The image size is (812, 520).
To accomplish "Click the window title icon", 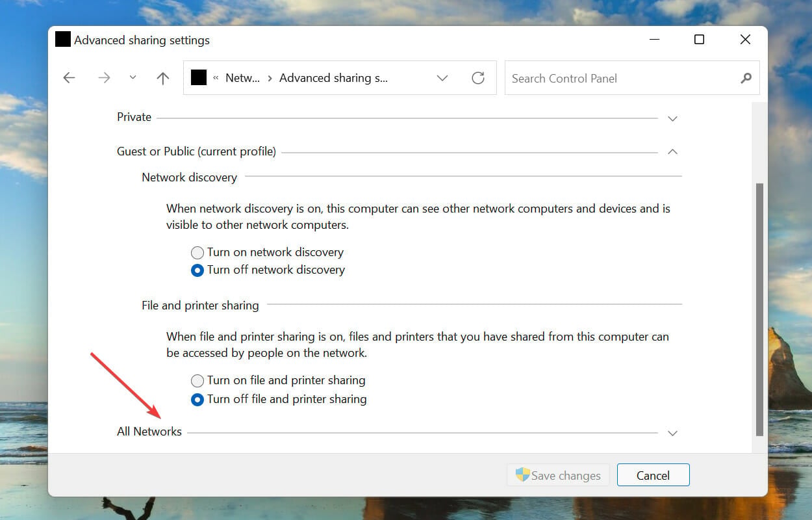I will point(63,40).
